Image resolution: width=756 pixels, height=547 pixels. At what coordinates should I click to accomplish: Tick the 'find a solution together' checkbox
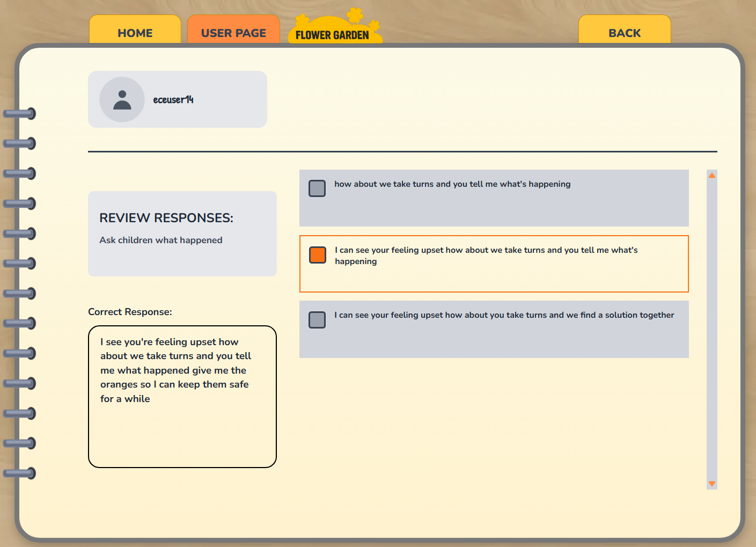pos(317,320)
